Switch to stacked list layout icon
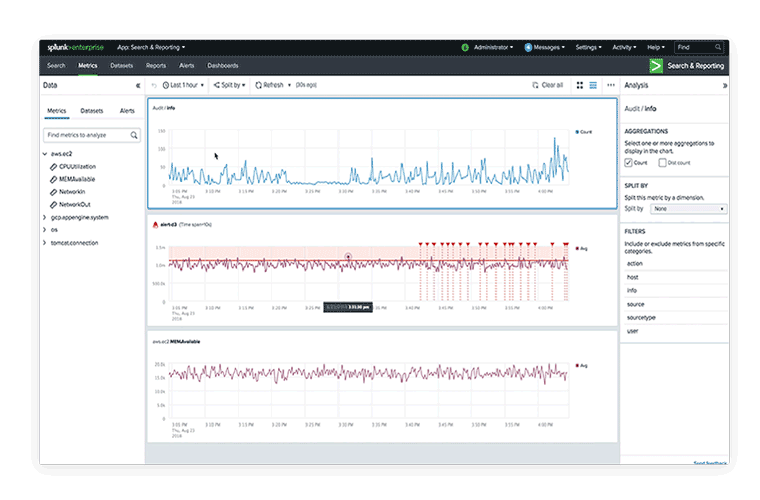The height and width of the screenshot is (500, 760). click(x=593, y=86)
